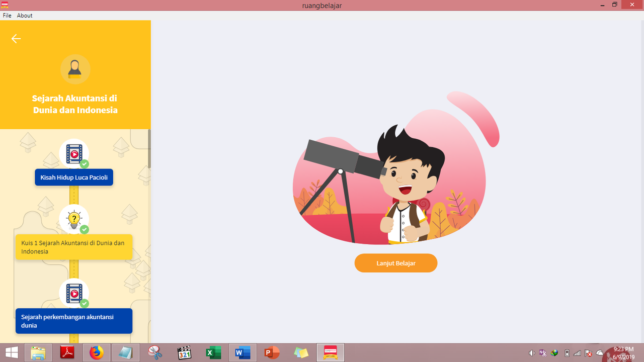Screen dimensions: 644x362
Task: Click the Sejarah perkembangan akuntansi dunia label
Action: [74, 321]
